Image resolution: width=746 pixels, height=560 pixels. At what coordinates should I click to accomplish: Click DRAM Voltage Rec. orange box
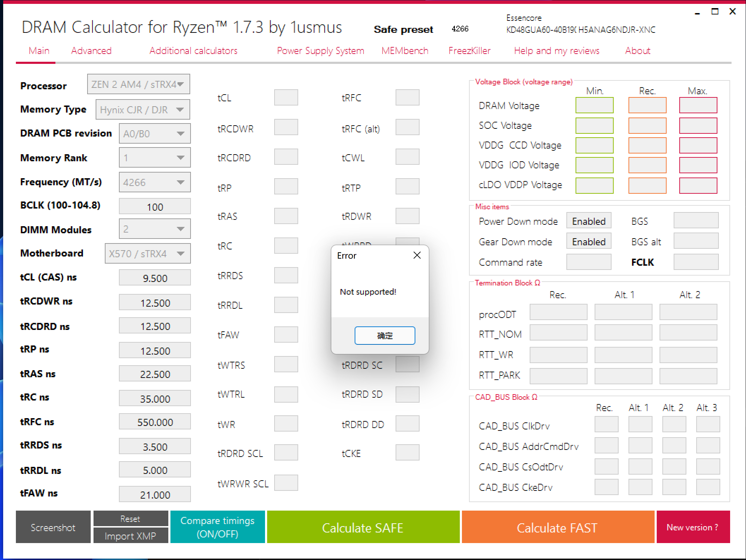[x=647, y=105]
